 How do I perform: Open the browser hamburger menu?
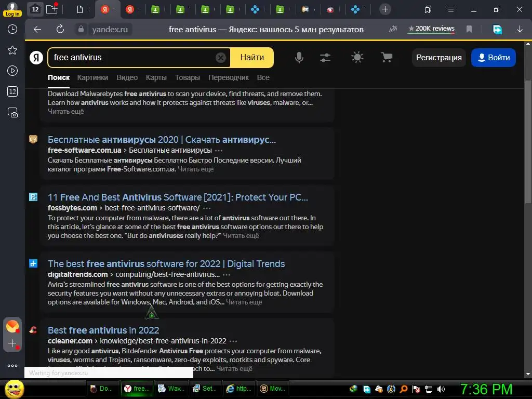tap(451, 9)
